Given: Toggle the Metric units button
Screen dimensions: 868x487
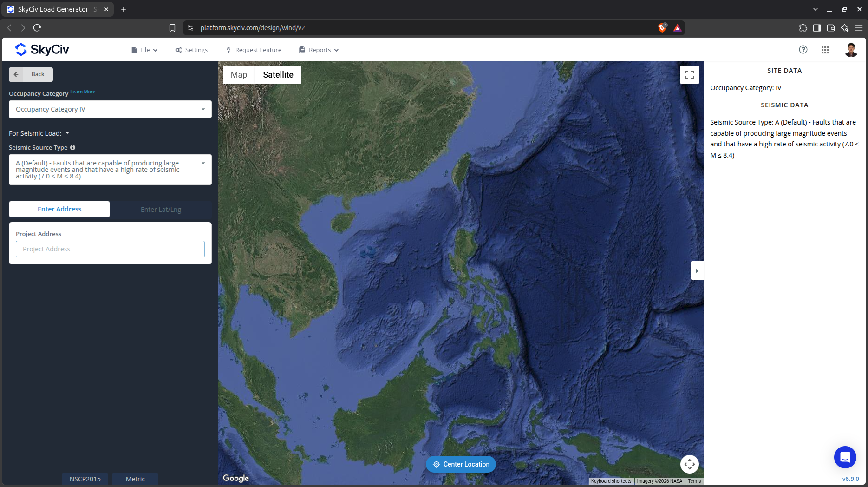Looking at the screenshot, I should [135, 479].
